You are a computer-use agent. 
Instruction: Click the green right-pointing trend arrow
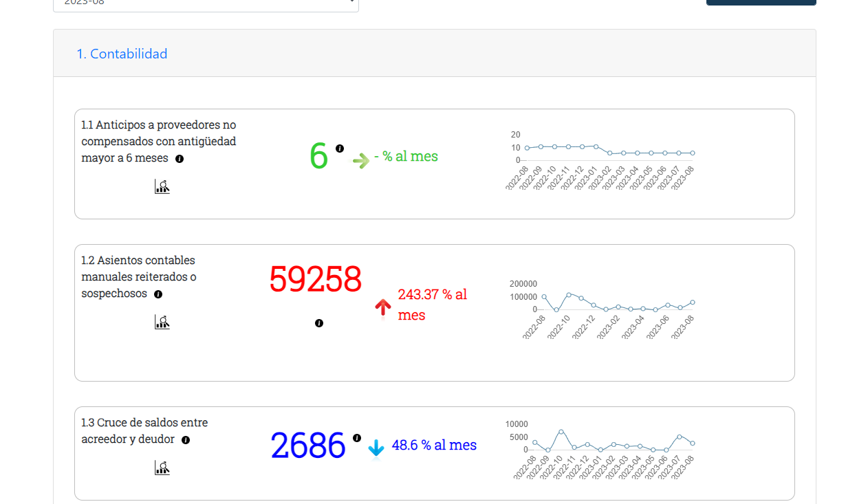(x=361, y=161)
